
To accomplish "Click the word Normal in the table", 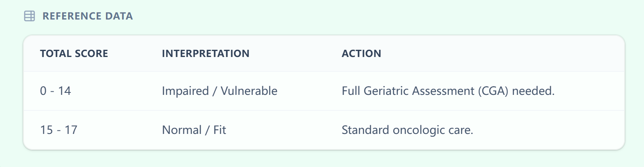I will point(182,130).
